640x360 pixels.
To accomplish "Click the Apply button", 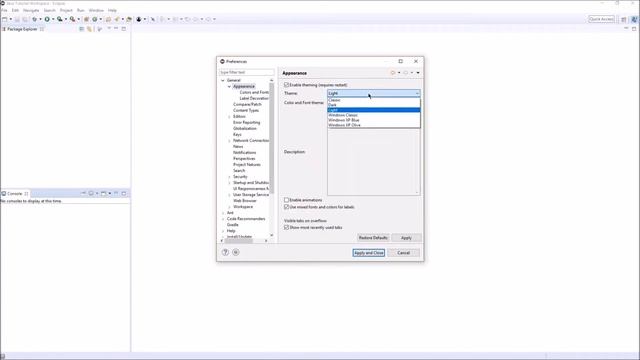I will pyautogui.click(x=406, y=238).
